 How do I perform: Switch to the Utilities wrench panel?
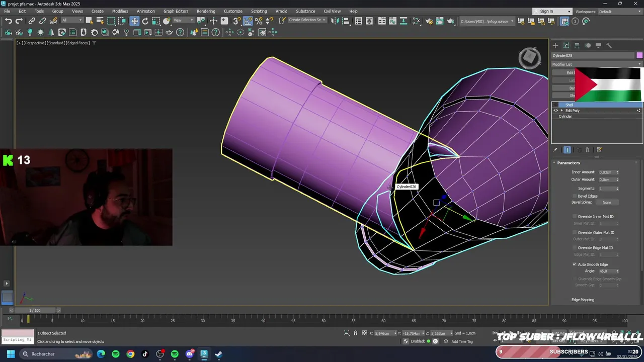tap(609, 45)
